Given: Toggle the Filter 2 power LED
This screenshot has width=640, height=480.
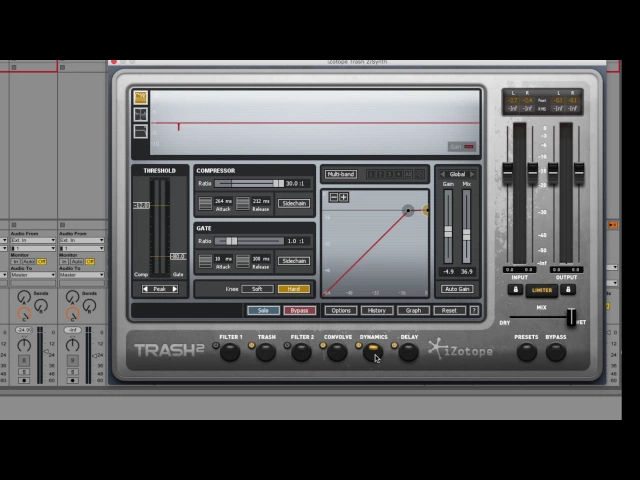Looking at the screenshot, I should (x=287, y=346).
